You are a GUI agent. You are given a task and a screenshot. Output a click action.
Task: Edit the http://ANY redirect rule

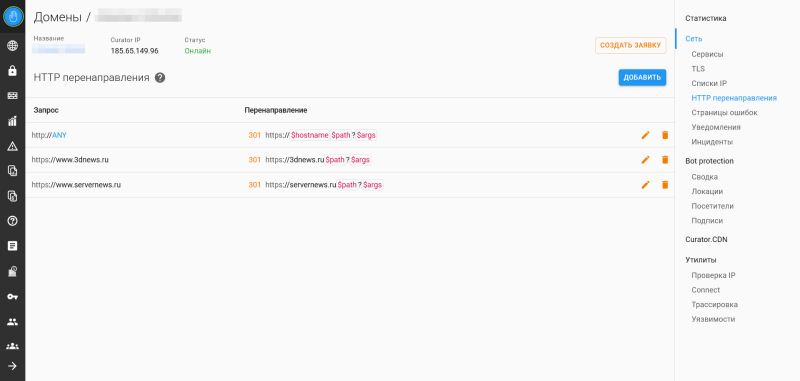(645, 135)
